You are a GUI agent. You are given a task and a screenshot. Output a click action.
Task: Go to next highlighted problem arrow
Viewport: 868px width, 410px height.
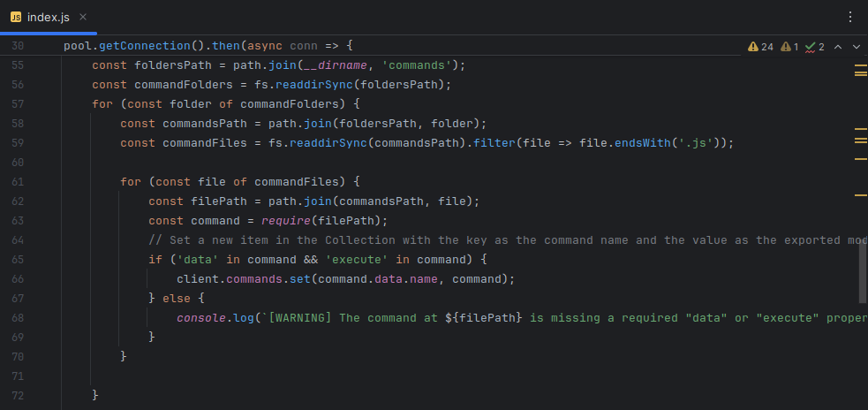point(856,47)
